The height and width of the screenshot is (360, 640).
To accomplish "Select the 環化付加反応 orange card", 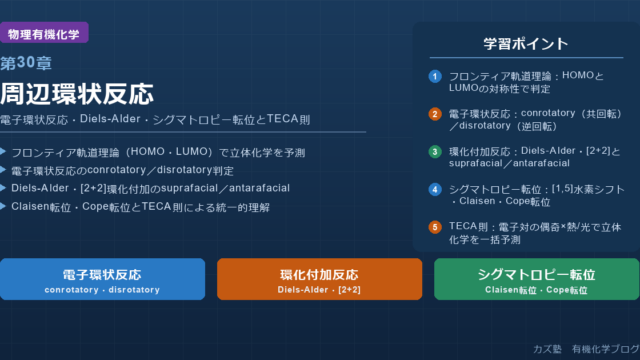I will point(320,279).
